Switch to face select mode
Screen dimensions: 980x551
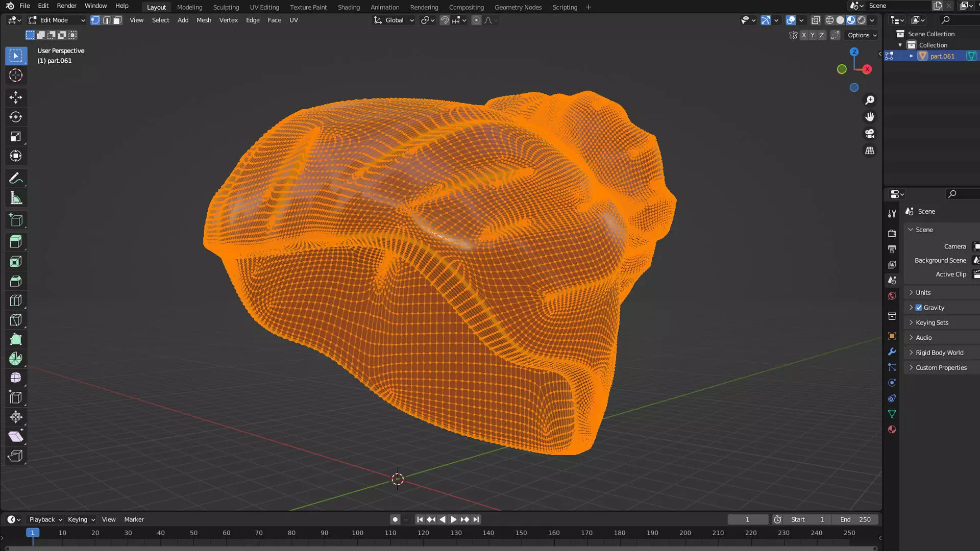tap(117, 20)
